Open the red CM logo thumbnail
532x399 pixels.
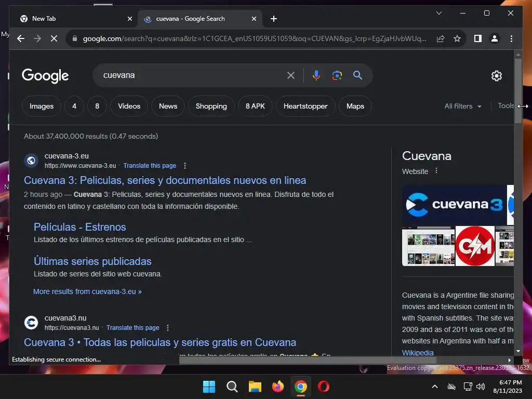pos(475,246)
